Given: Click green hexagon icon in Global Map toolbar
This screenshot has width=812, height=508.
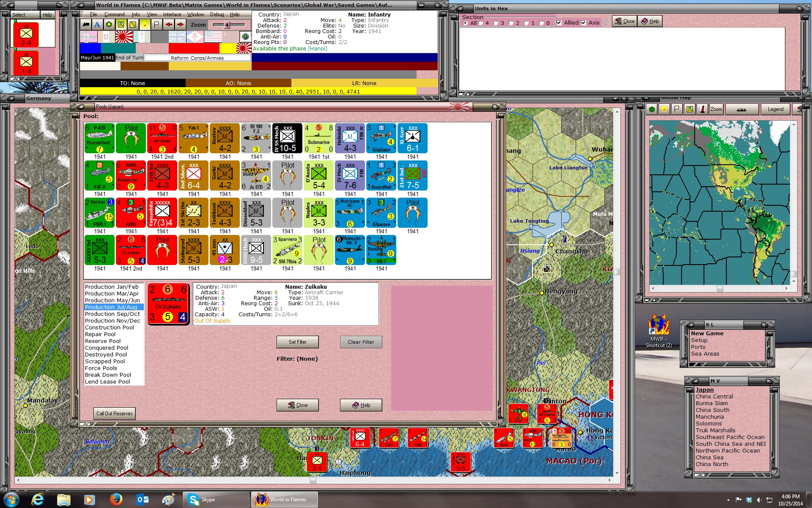Looking at the screenshot, I should tap(652, 109).
